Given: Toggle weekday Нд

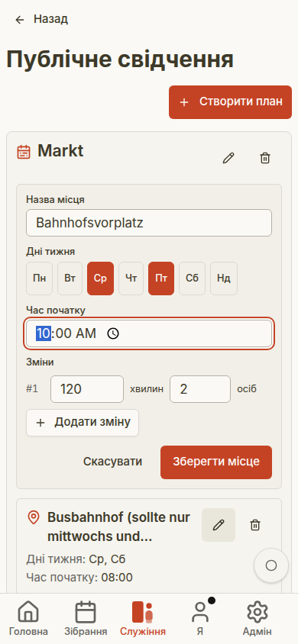Looking at the screenshot, I should point(224,279).
